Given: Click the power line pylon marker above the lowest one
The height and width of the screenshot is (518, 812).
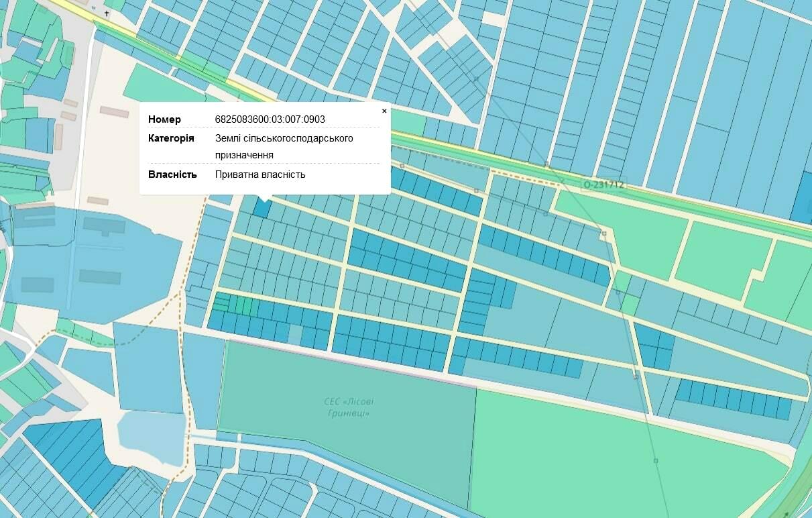Looking at the screenshot, I should pos(635,376).
